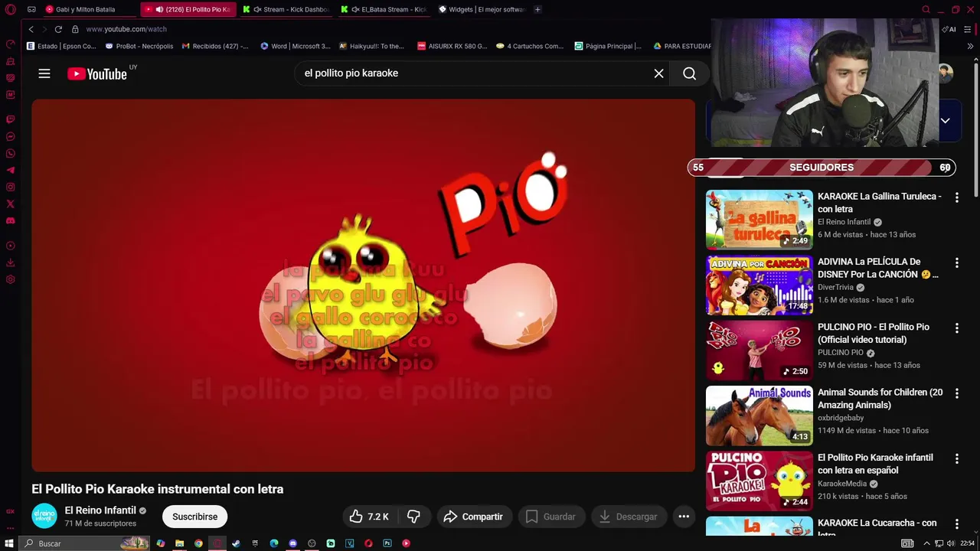
Task: Open options menu for ADIVINA La PELÍCULA video
Action: 956,262
